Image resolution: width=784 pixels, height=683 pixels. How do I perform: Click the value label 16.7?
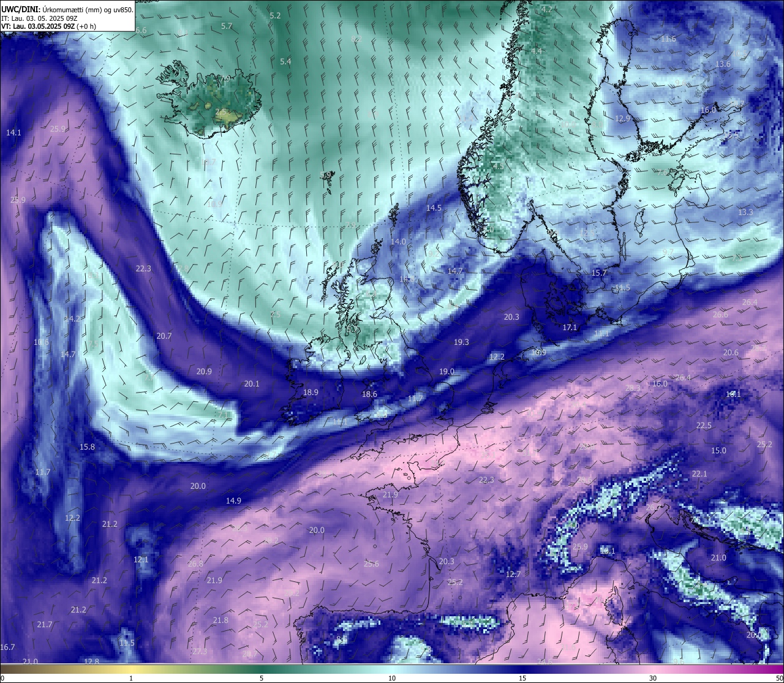coord(7,647)
